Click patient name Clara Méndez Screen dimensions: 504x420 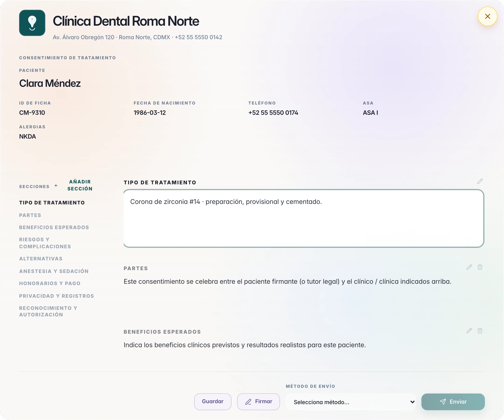(50, 83)
